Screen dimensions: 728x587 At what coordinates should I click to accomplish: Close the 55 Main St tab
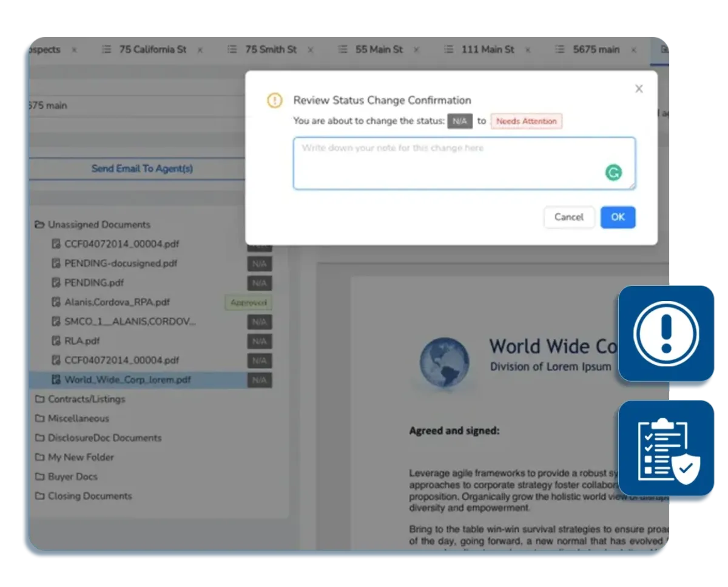click(417, 50)
